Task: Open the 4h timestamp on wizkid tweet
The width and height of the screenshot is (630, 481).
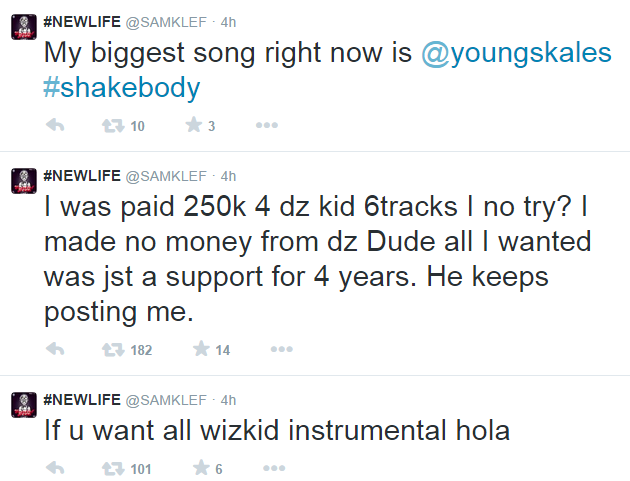Action: tap(228, 399)
